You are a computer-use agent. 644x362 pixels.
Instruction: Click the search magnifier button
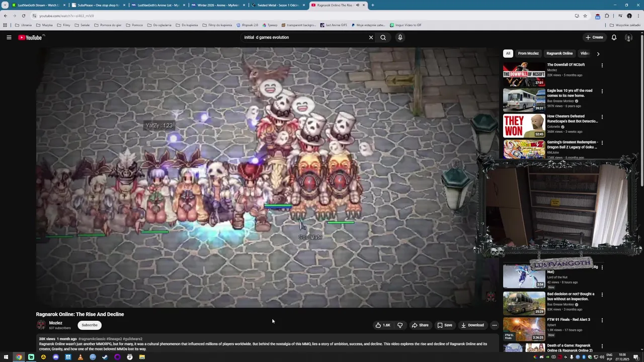click(383, 37)
